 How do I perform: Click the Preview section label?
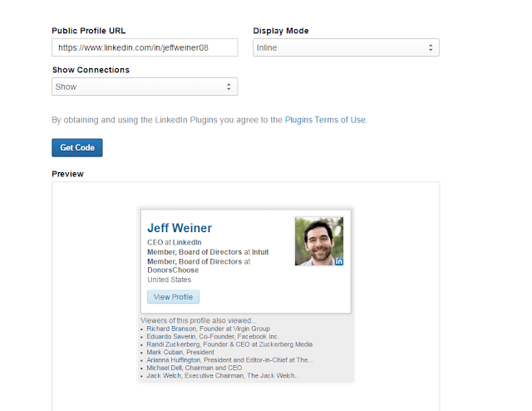tap(67, 174)
